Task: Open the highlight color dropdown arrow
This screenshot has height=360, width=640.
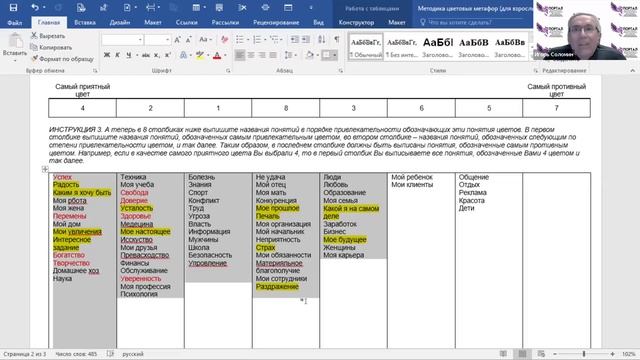Action: click(208, 55)
